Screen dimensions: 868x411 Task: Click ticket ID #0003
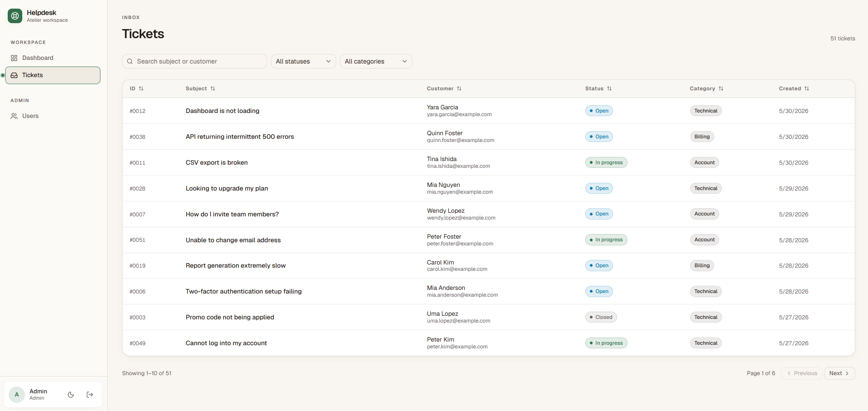click(x=137, y=318)
